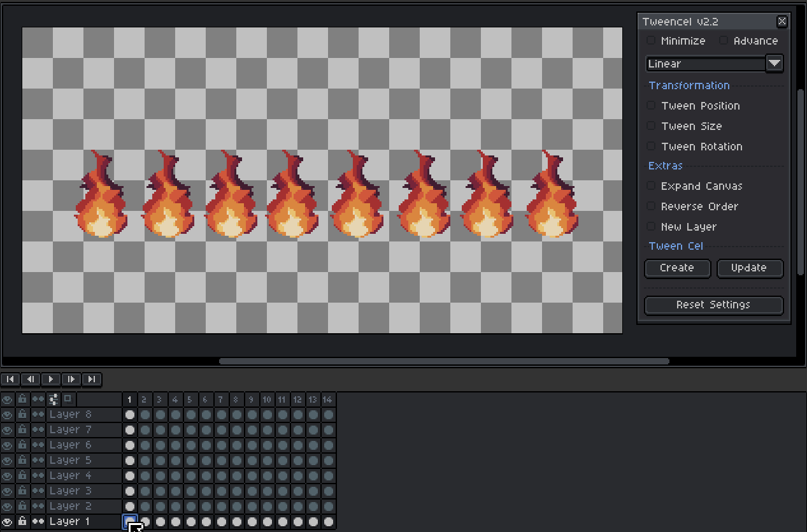
Task: Click the master padlock icon in layer header
Action: (22, 399)
